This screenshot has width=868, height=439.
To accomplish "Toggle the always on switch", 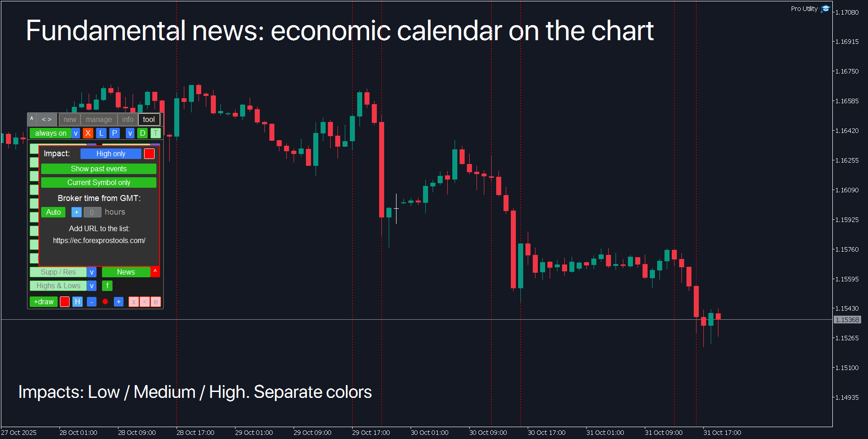I will click(50, 133).
